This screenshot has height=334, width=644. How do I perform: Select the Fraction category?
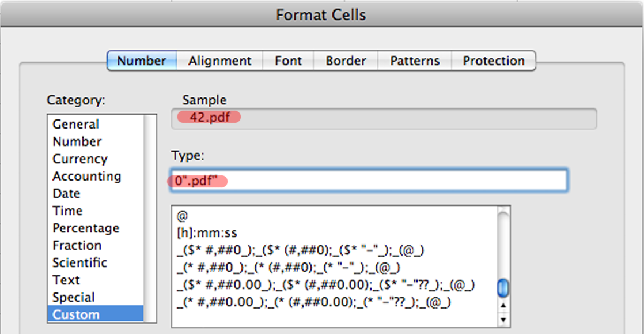click(x=77, y=245)
